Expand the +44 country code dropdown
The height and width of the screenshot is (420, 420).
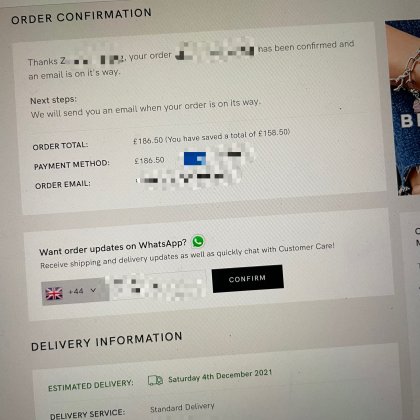83,291
